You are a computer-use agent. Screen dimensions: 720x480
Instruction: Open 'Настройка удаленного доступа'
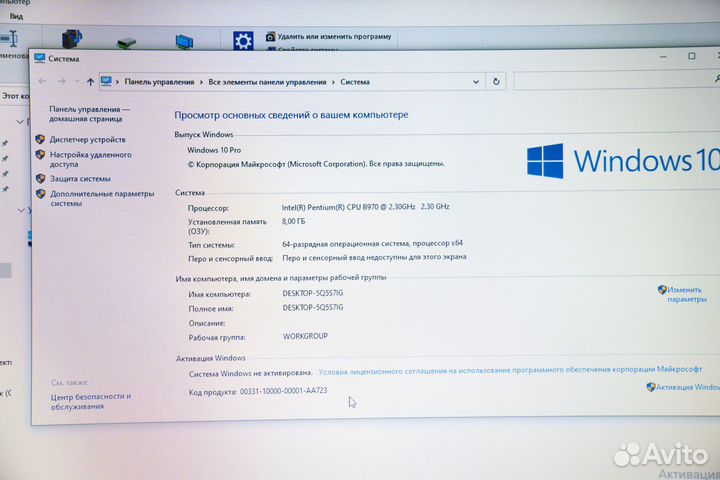pyautogui.click(x=90, y=159)
